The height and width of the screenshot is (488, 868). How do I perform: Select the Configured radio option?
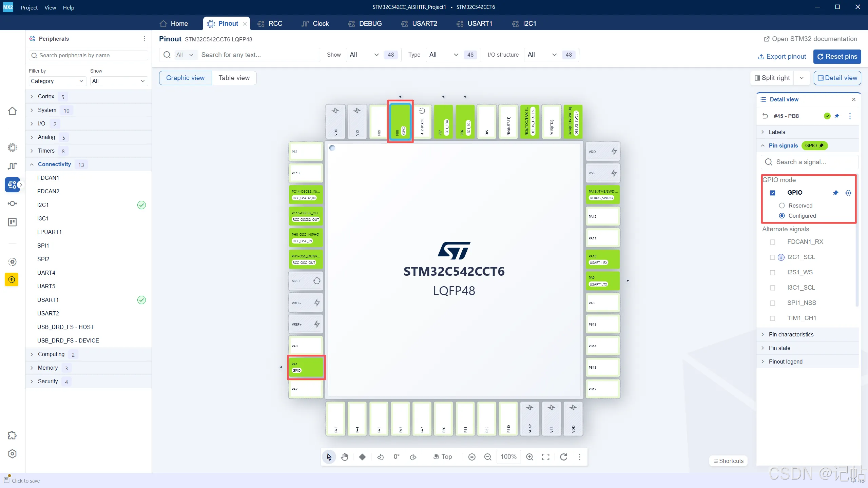point(782,216)
